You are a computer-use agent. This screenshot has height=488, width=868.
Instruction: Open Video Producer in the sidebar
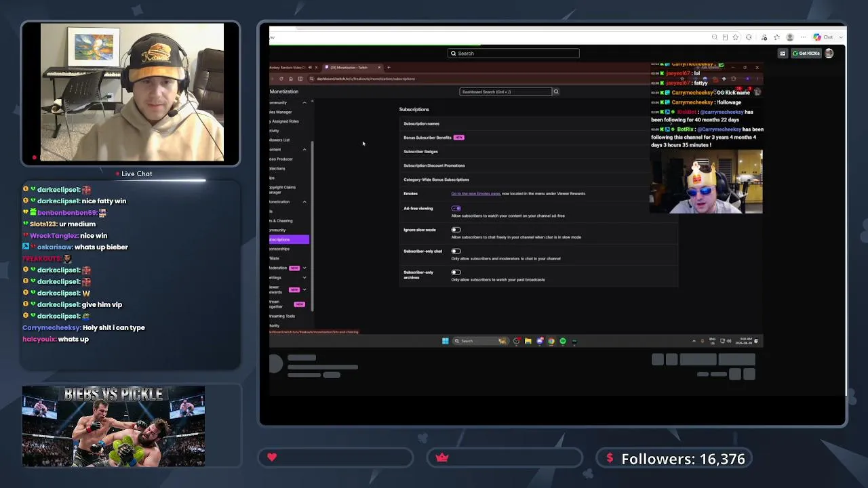tap(281, 159)
